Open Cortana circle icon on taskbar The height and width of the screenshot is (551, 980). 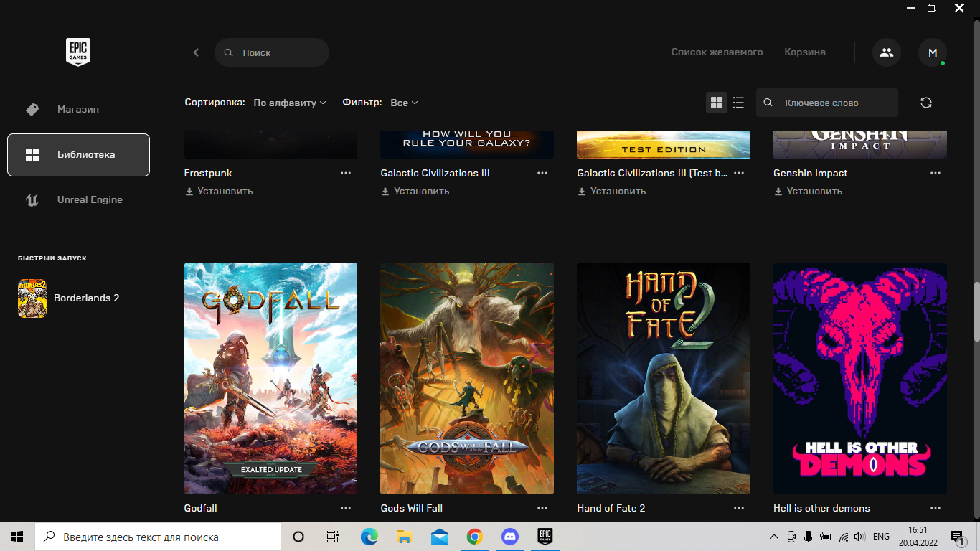[298, 537]
